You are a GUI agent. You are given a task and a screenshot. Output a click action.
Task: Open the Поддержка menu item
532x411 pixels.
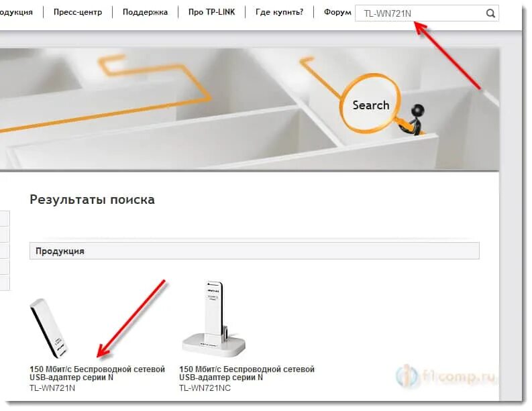[145, 12]
